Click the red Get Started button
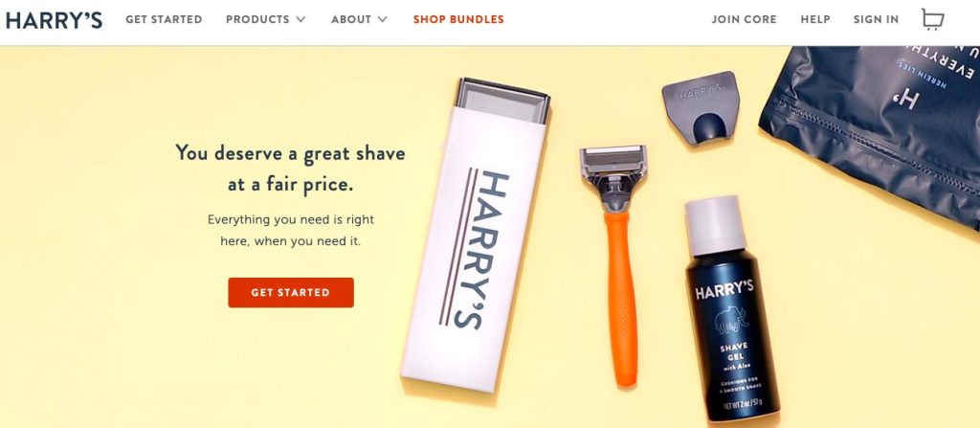 [291, 292]
